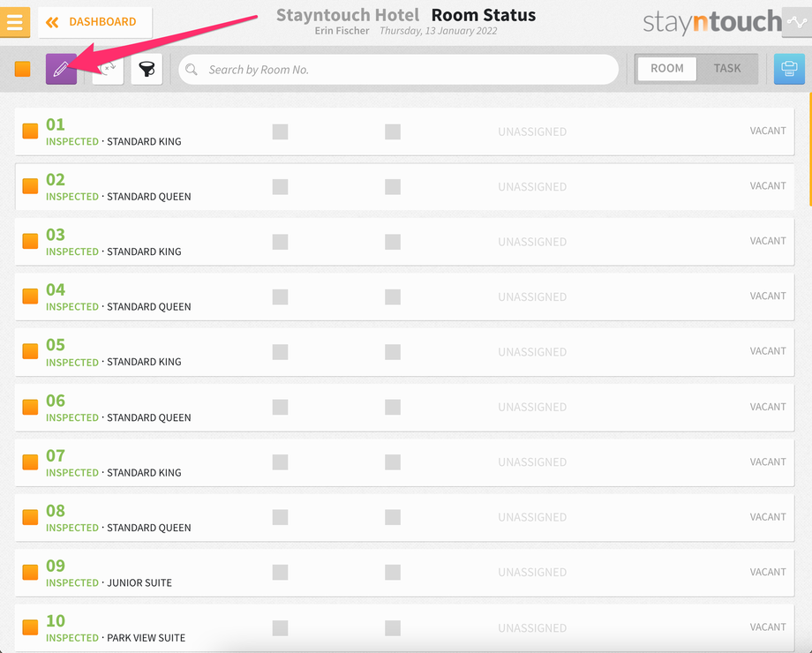The width and height of the screenshot is (812, 653).
Task: Click VACANT status of room 04
Action: point(768,296)
